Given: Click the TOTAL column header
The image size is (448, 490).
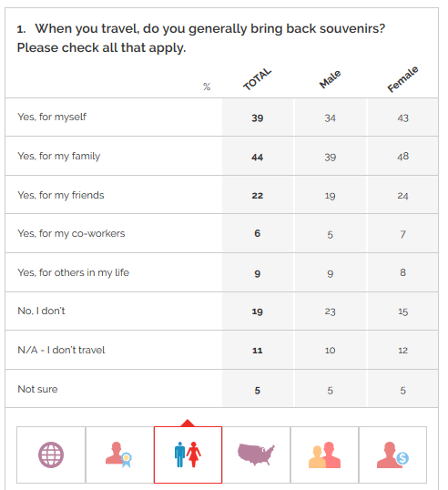Looking at the screenshot, I should (x=258, y=79).
